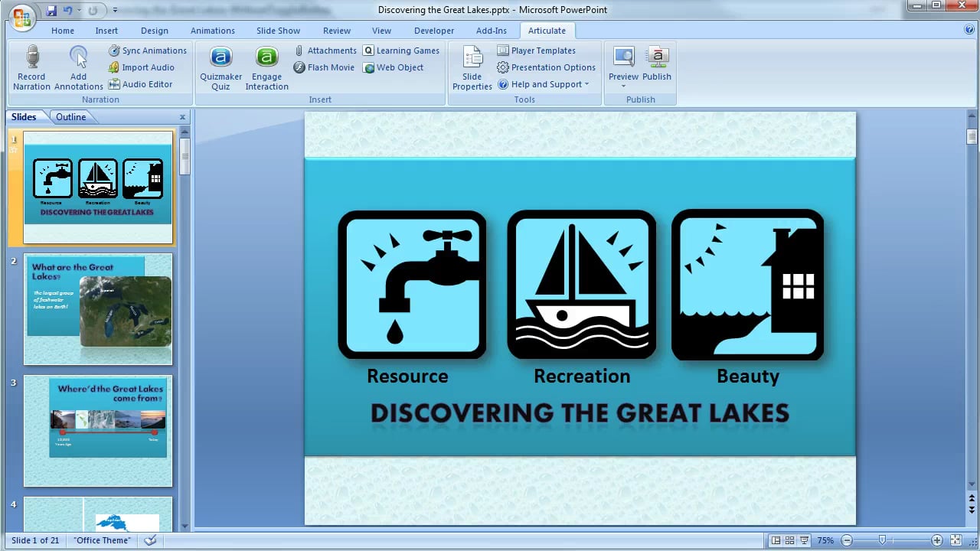Start Slide Show view from status bar
Viewport: 980px width, 551px height.
(x=803, y=540)
